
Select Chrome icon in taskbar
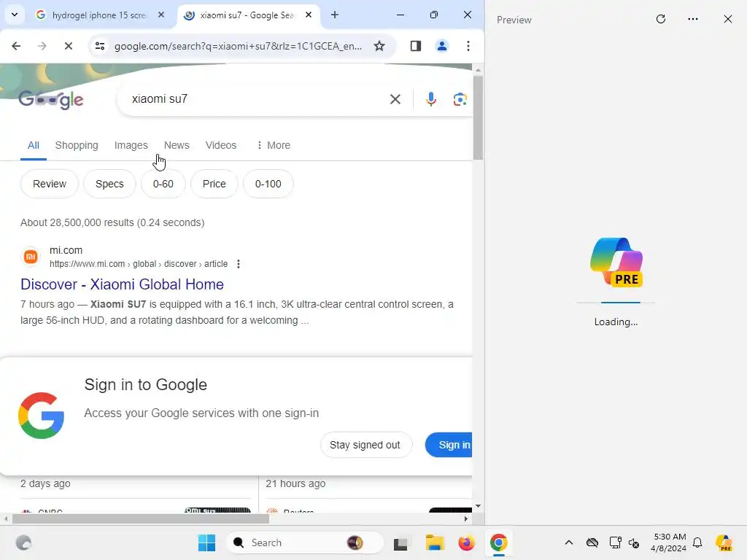point(499,542)
